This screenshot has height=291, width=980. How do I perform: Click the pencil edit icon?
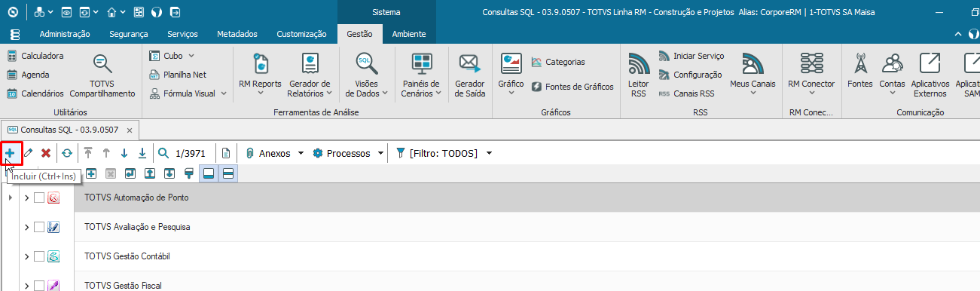tap(28, 153)
